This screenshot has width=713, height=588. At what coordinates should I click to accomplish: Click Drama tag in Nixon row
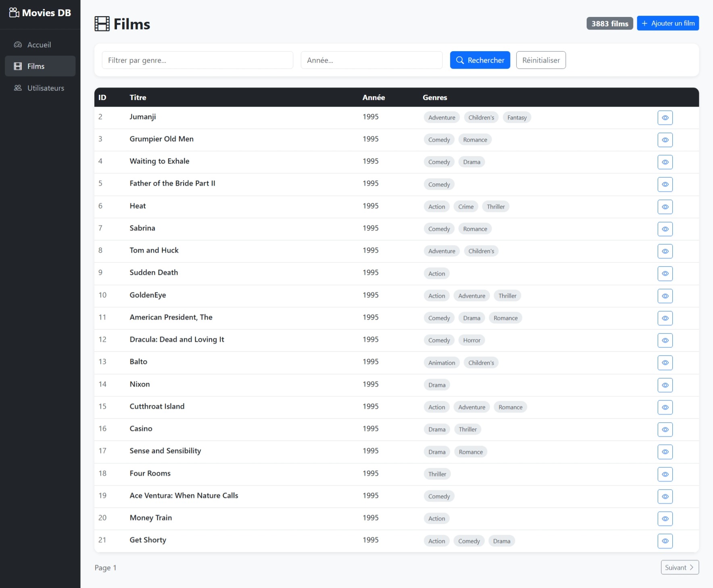(x=437, y=385)
